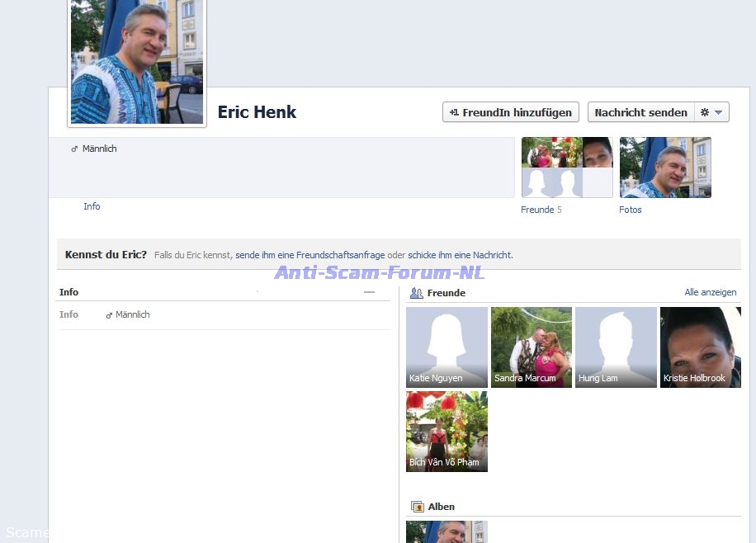
Task: Click Alle anzeigen in Freunde section
Action: pos(710,292)
